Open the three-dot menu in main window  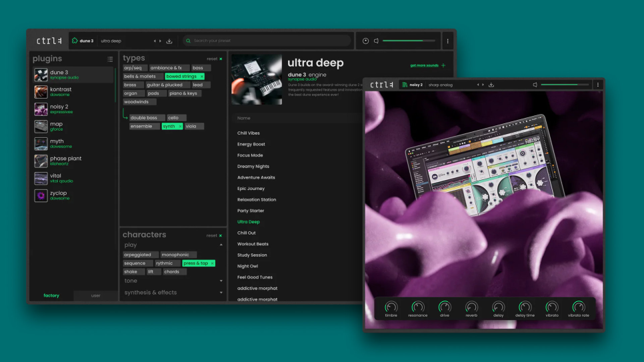[x=448, y=41]
